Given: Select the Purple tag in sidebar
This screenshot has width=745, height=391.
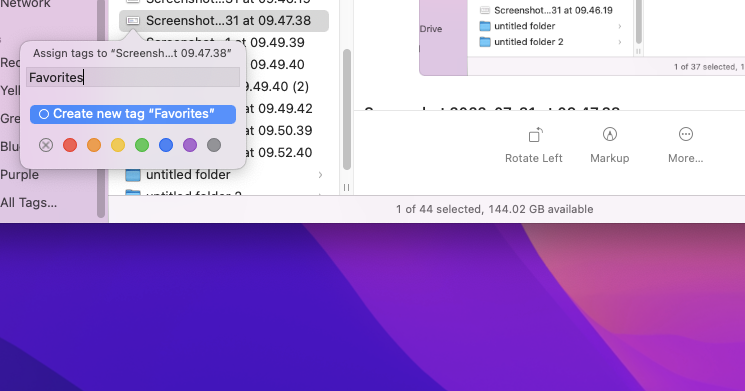Looking at the screenshot, I should (19, 174).
